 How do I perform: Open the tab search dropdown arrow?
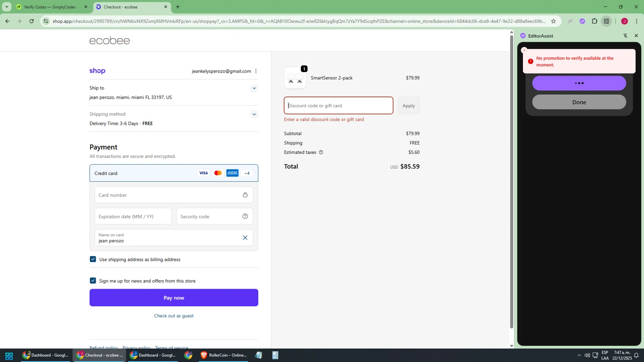[6, 7]
